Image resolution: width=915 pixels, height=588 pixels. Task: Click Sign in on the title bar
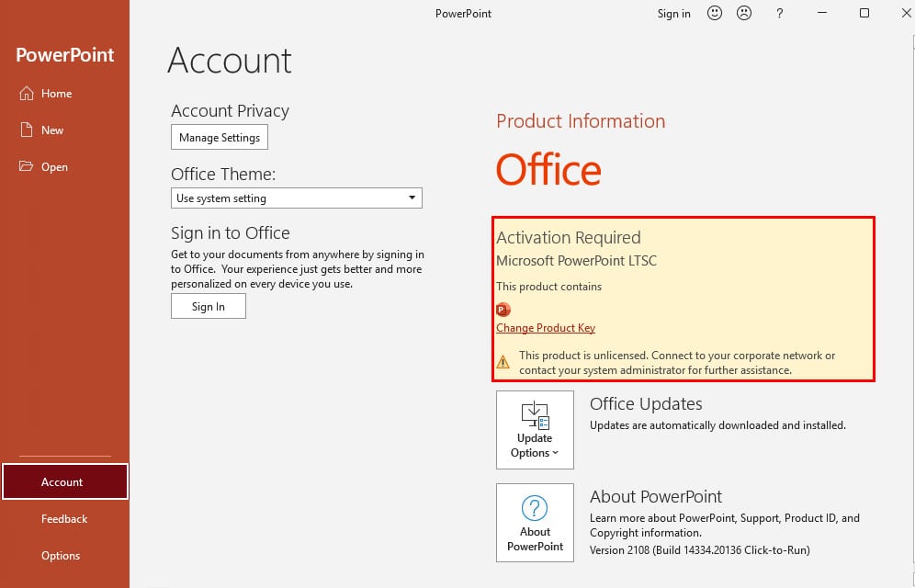pos(674,14)
